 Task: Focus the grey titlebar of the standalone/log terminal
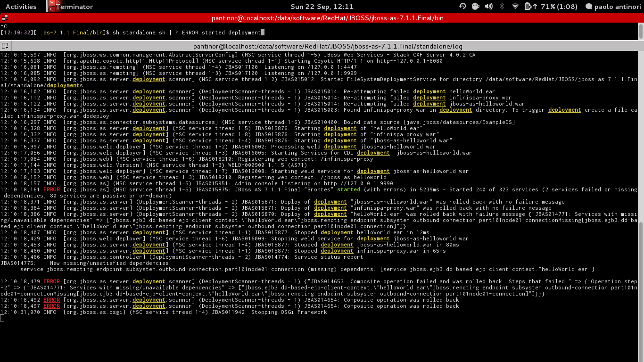pos(328,46)
